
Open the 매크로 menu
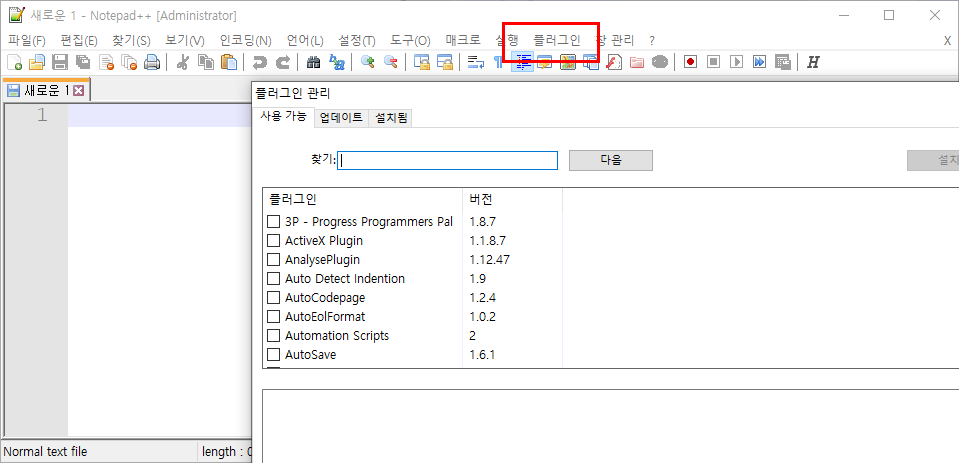(x=463, y=40)
